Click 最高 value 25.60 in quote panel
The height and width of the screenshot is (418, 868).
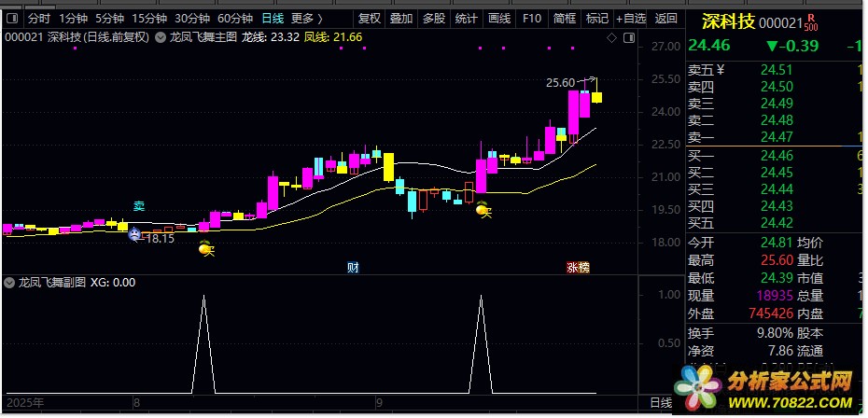pyautogui.click(x=777, y=260)
